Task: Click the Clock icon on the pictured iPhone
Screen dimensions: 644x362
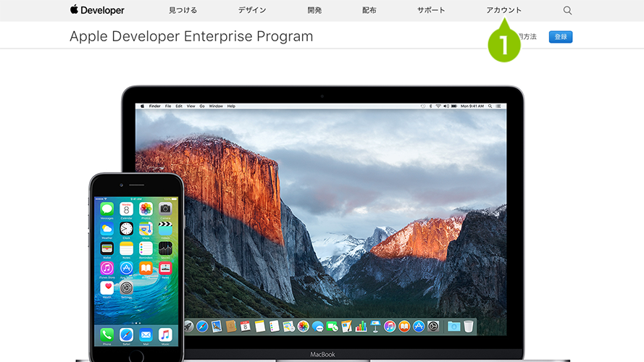Action: (x=126, y=229)
